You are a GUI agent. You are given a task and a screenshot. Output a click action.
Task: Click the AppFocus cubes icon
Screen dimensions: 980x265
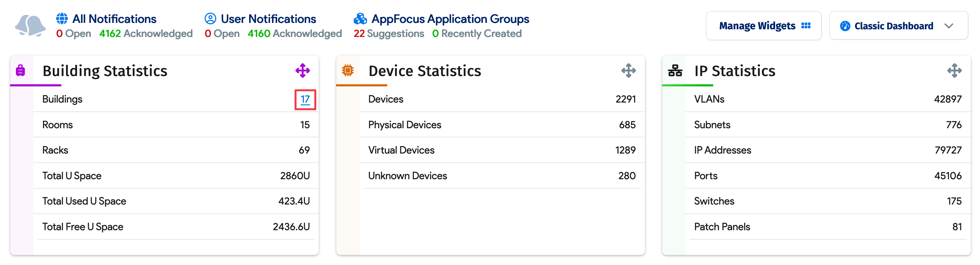(360, 19)
